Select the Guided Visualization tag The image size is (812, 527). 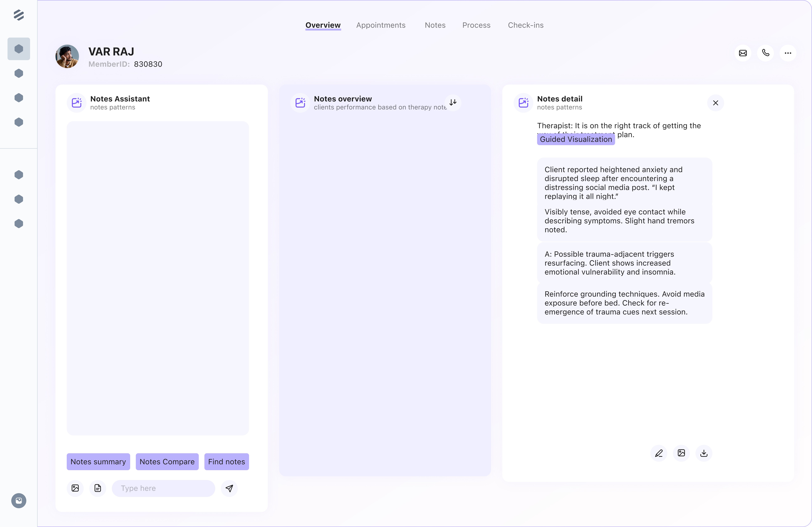(x=576, y=139)
